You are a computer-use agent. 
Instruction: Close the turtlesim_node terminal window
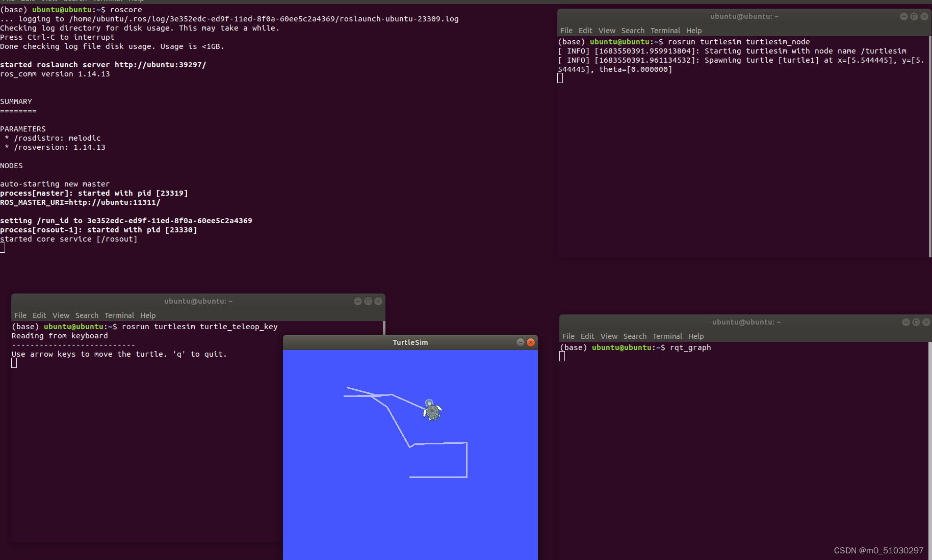[x=924, y=16]
